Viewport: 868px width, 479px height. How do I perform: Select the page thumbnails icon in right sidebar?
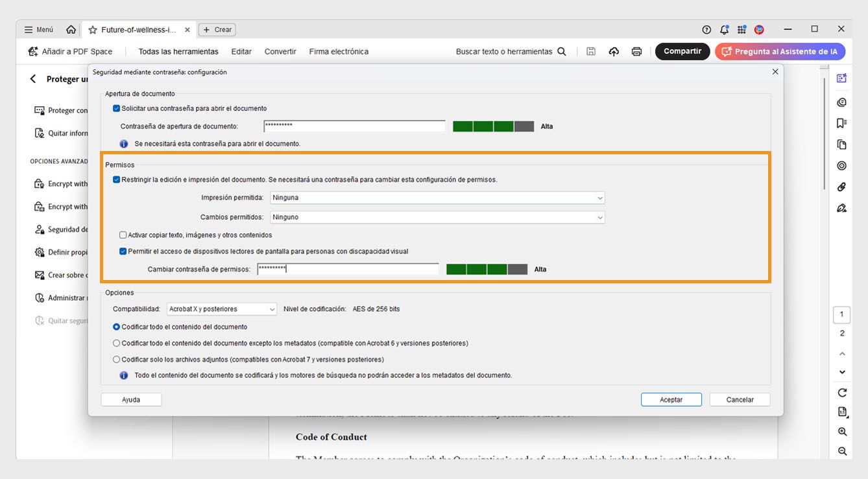point(841,143)
